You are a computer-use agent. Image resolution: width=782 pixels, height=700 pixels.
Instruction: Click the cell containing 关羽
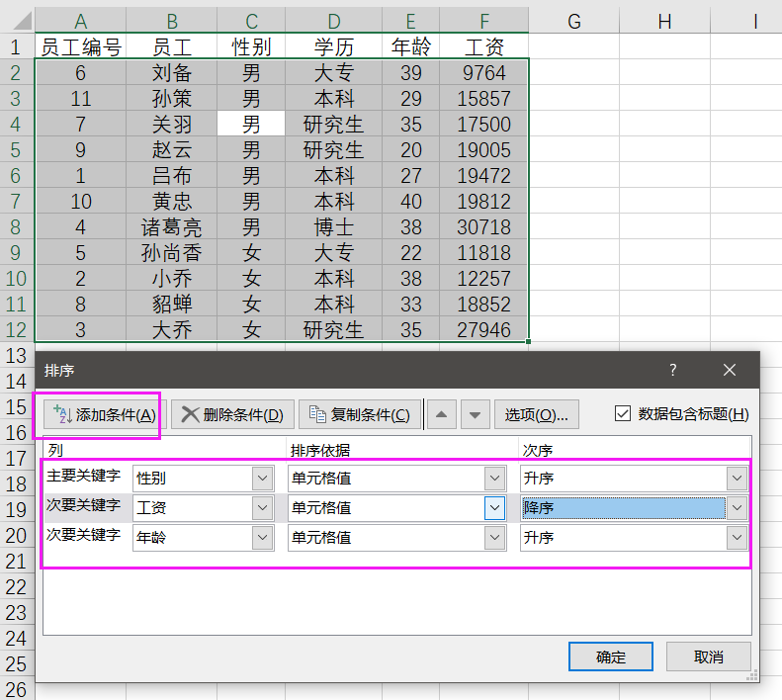pyautogui.click(x=172, y=124)
